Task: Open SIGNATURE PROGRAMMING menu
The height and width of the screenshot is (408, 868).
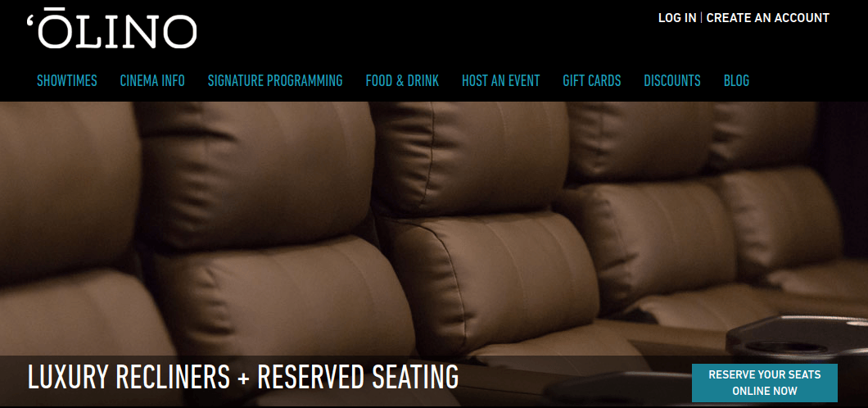Action: [275, 81]
